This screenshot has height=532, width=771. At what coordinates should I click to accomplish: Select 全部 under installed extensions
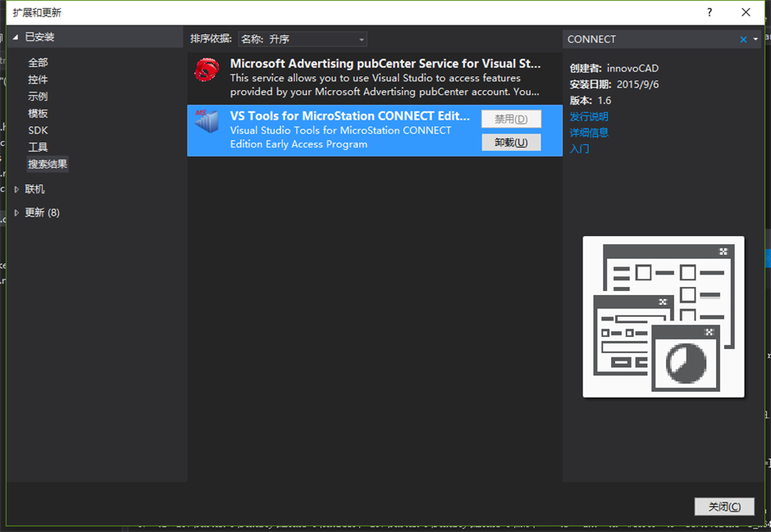(x=38, y=62)
